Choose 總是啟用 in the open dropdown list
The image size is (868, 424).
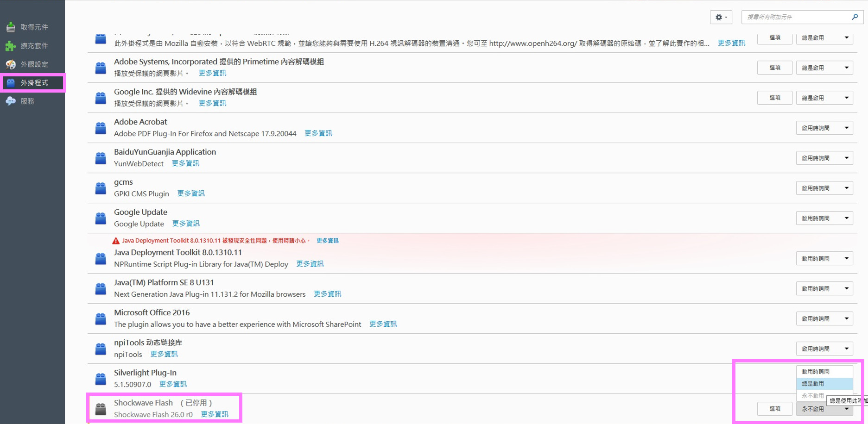point(824,384)
